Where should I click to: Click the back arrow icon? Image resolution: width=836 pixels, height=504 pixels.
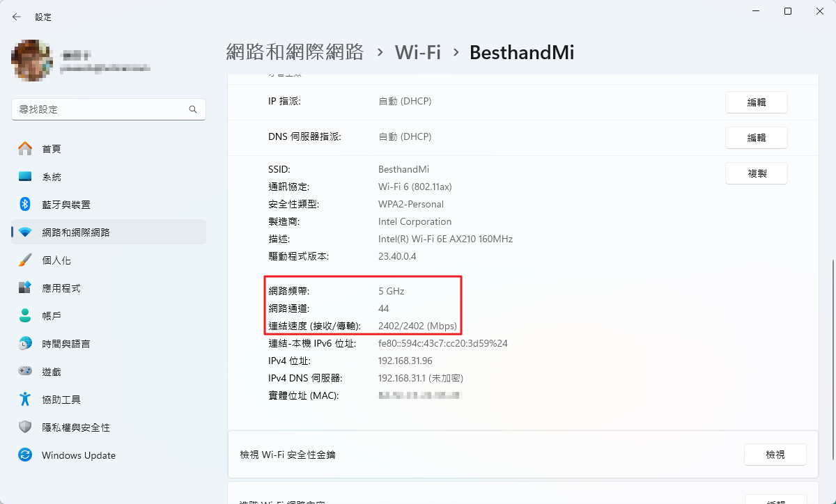point(17,17)
